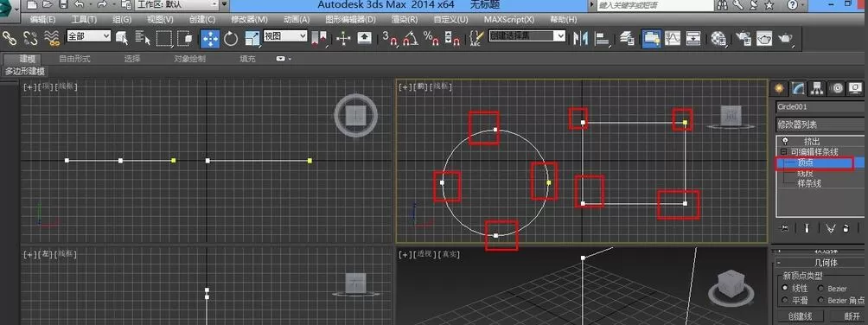Viewport: 868px width, 325px height.
Task: Select the 线性 vertex type radio
Action: [785, 289]
